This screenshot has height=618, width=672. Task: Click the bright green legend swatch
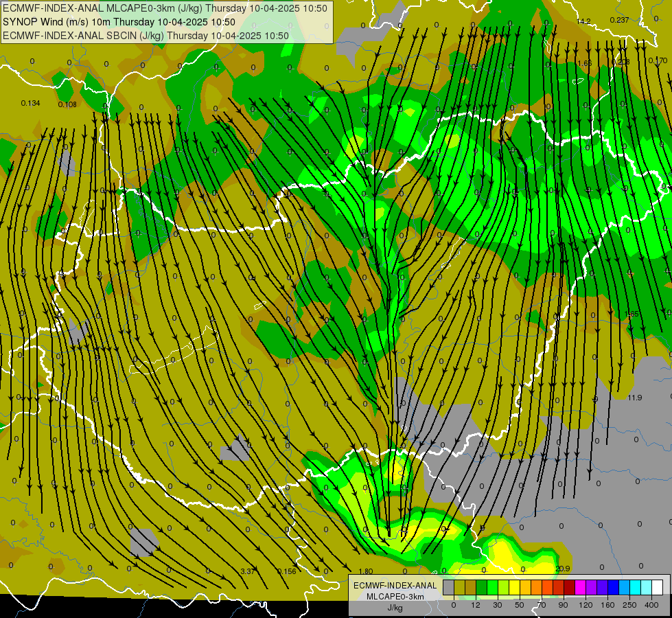(492, 588)
